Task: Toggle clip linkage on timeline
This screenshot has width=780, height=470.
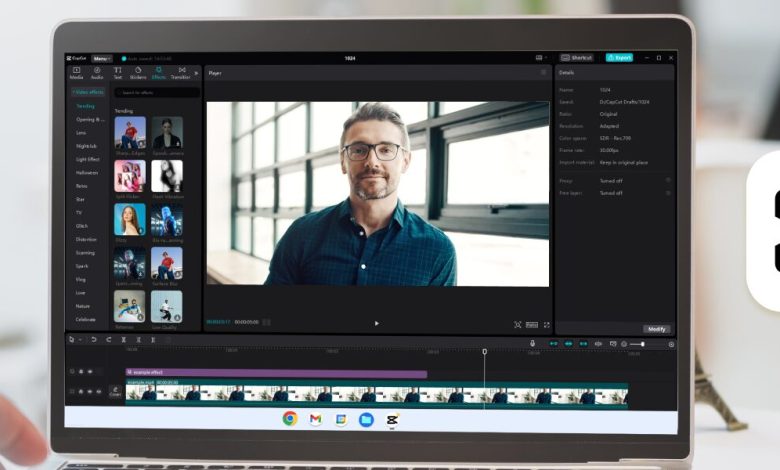Action: [x=583, y=344]
